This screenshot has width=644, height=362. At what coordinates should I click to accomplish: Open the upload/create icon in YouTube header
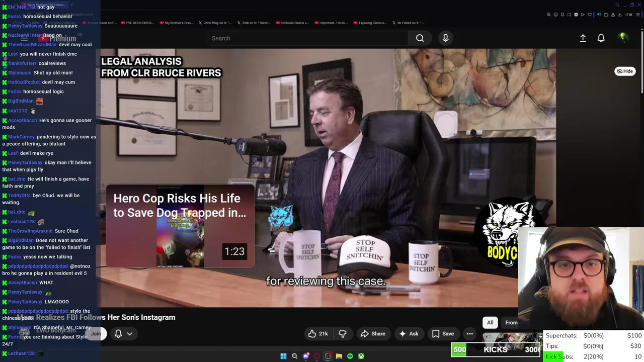pos(583,38)
